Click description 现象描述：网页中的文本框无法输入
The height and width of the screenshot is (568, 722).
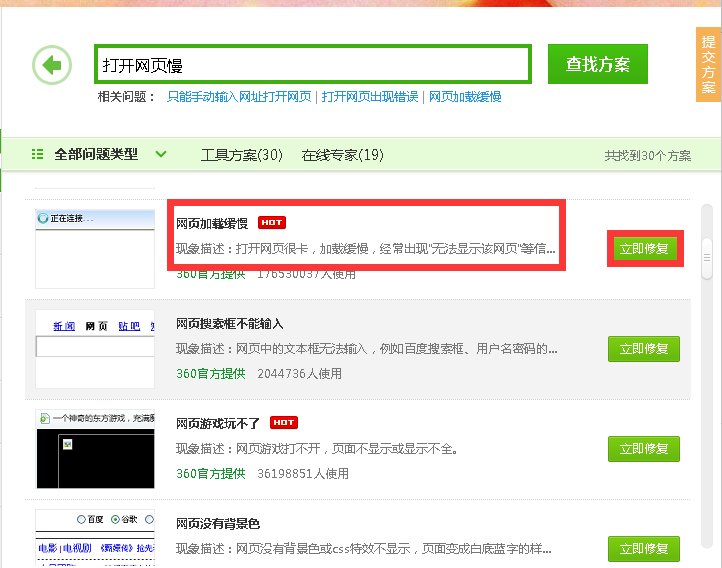(x=367, y=348)
